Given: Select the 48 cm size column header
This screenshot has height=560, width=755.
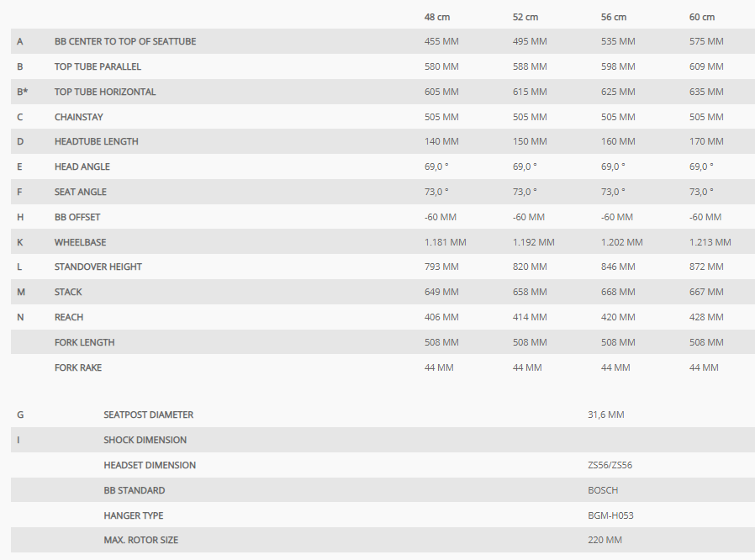Looking at the screenshot, I should pos(436,17).
